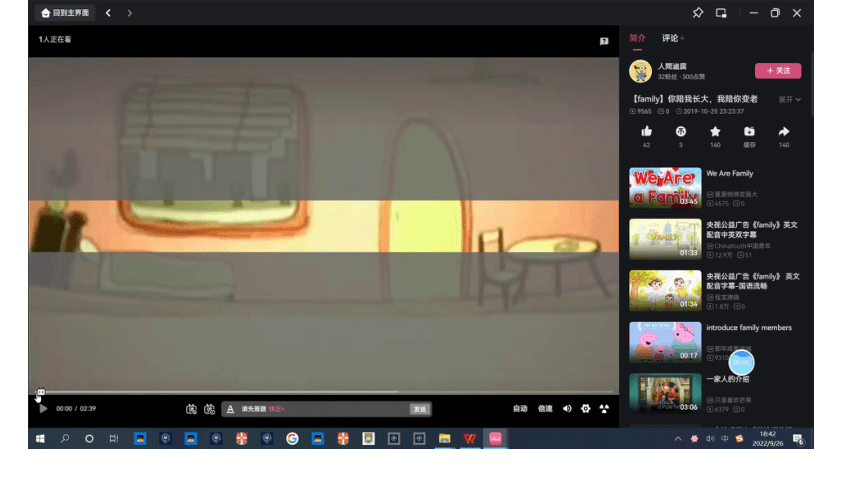
Task: Click the pink bilibili taskbar icon
Action: point(495,438)
